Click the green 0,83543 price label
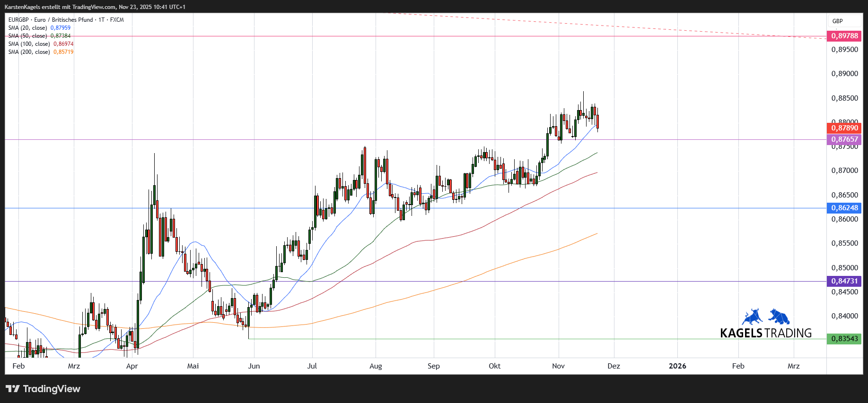The image size is (868, 403). (844, 339)
